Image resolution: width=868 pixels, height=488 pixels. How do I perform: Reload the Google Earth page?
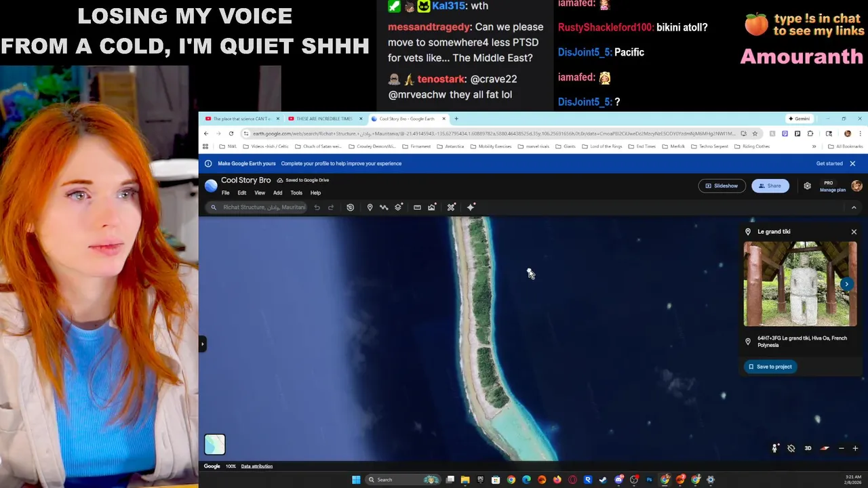pyautogui.click(x=231, y=134)
